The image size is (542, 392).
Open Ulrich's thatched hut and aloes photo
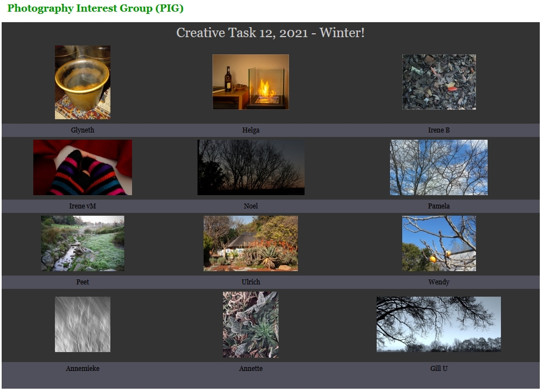[x=251, y=243]
